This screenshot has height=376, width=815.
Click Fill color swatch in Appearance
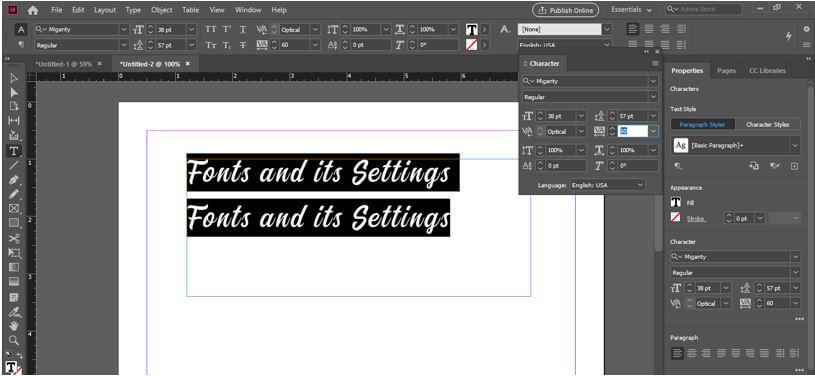click(675, 203)
